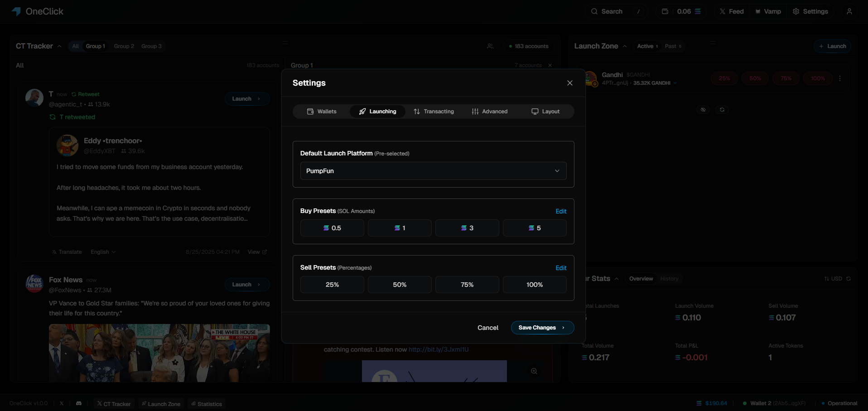This screenshot has width=868, height=411.
Task: Select Group 2 filter in CT Tracker
Action: [x=124, y=46]
